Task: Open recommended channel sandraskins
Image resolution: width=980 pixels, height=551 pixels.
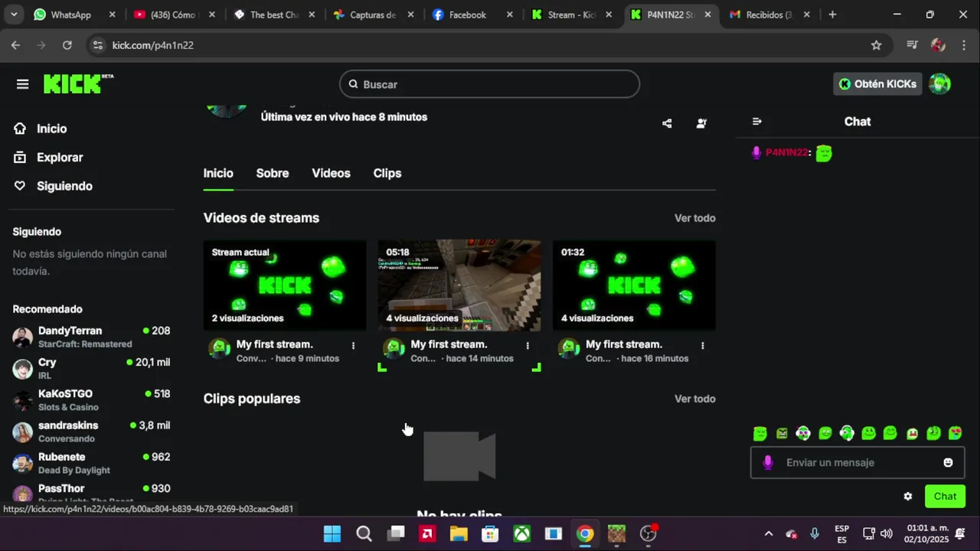Action: (91, 432)
